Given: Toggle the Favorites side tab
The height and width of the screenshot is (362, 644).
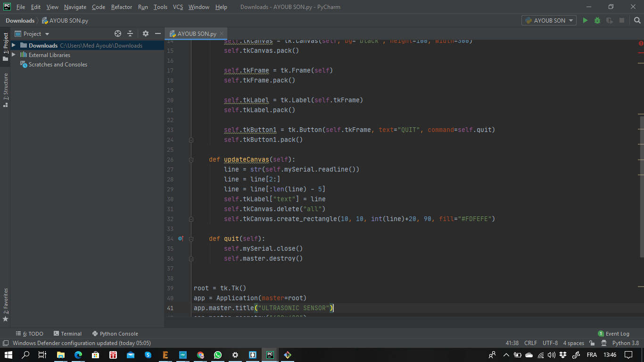Looking at the screenshot, I should 5,305.
